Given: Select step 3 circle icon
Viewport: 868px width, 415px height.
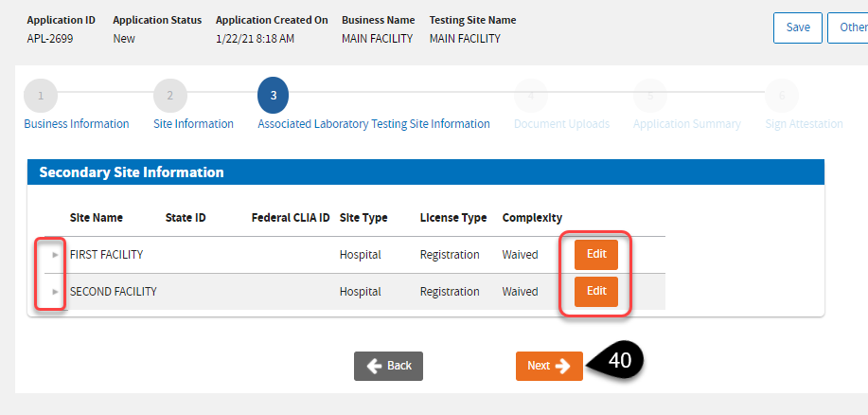Looking at the screenshot, I should 273,95.
